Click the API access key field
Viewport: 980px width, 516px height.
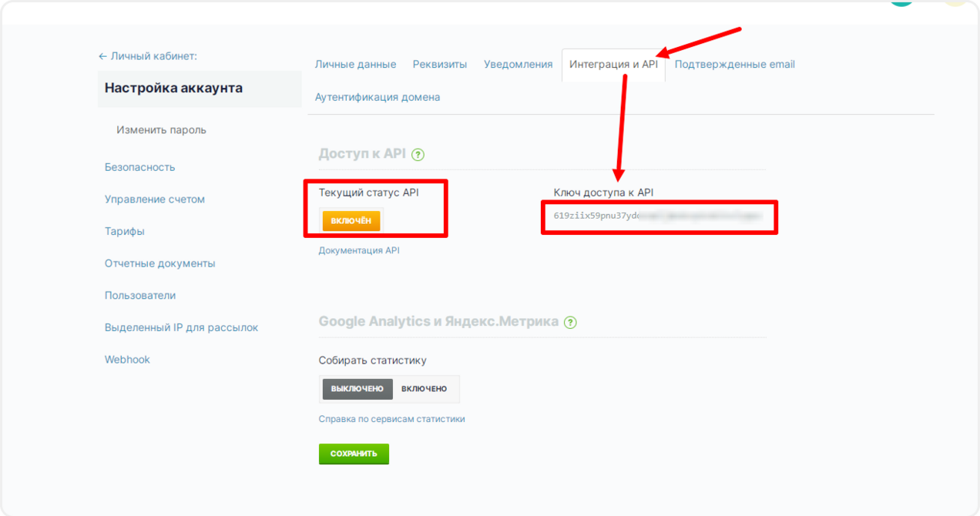coord(659,216)
